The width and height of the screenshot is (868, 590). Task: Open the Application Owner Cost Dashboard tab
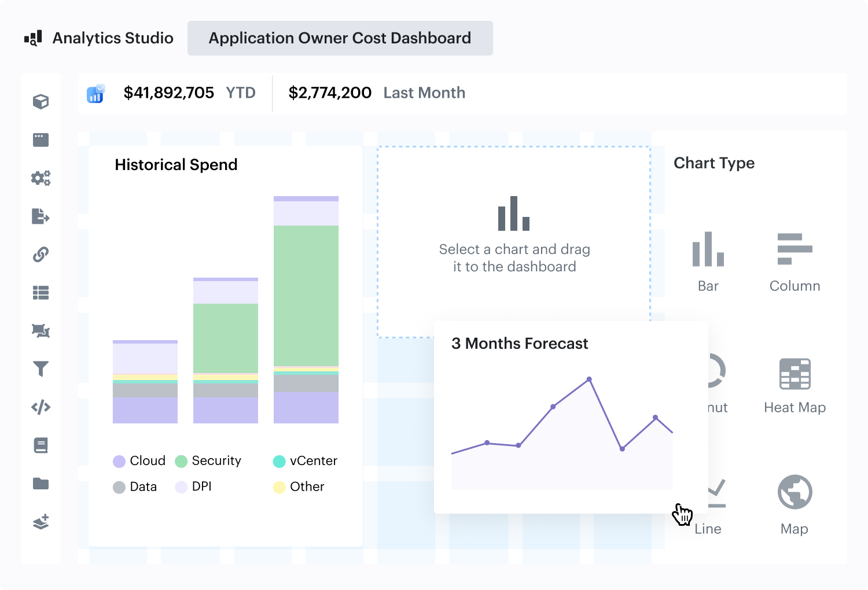click(340, 38)
